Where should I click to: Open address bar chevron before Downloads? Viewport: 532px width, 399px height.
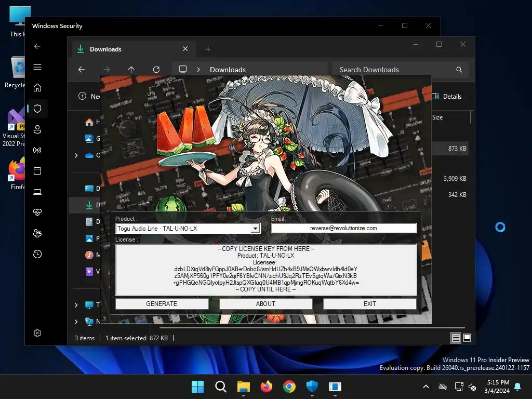[x=198, y=70]
